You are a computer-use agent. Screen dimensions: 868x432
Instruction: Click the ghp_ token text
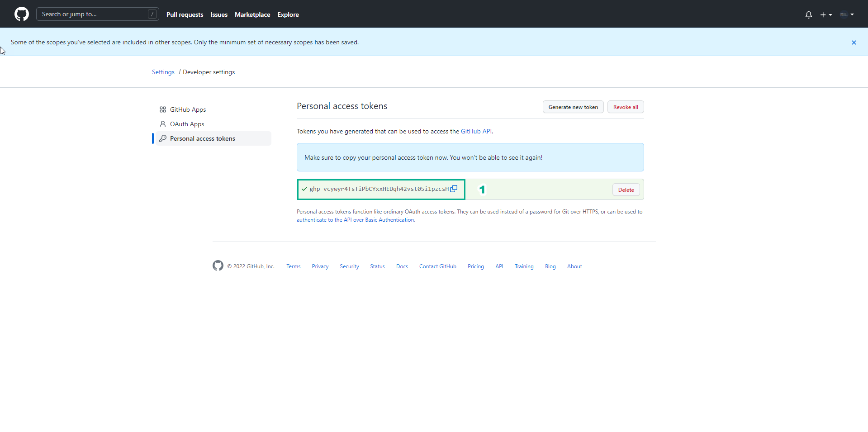(x=379, y=189)
